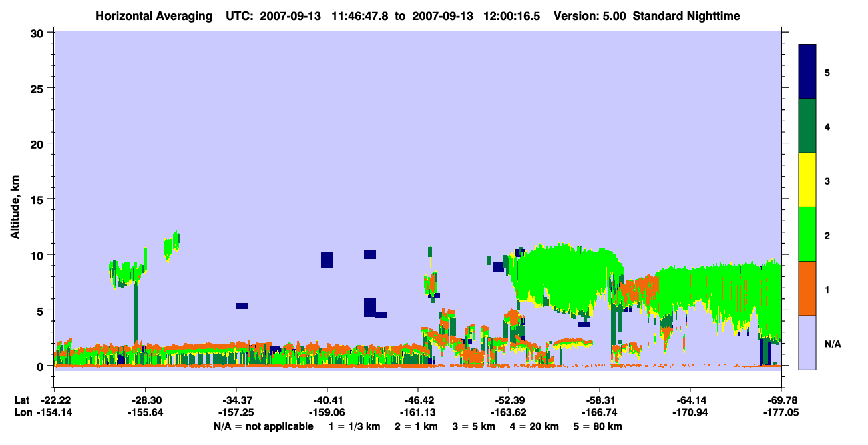Click latitude tick label -58.31

click(600, 400)
